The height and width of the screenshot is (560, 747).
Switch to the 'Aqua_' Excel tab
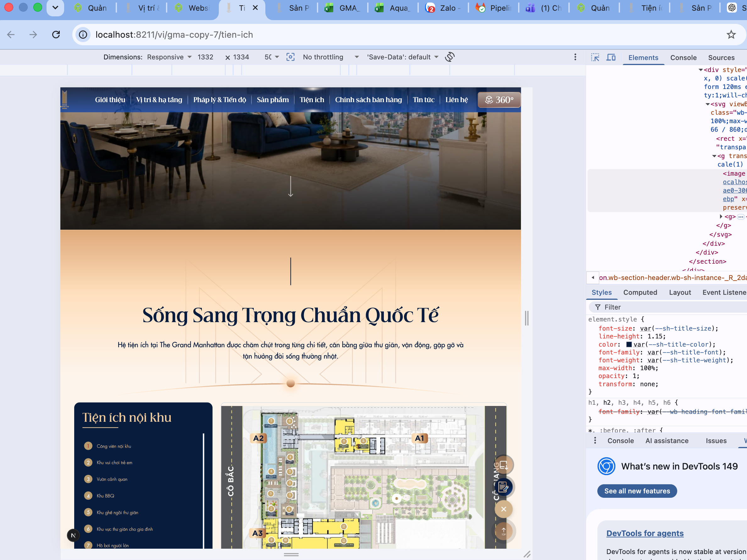coord(393,8)
